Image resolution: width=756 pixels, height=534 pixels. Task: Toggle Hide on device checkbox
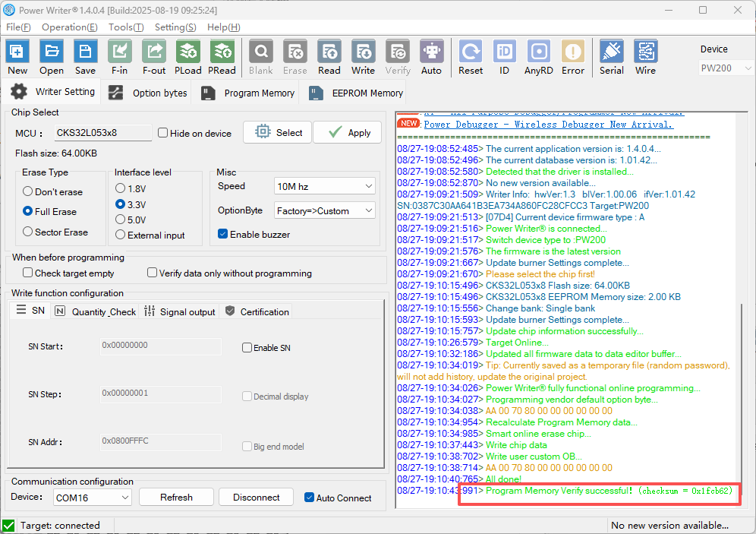pos(163,133)
